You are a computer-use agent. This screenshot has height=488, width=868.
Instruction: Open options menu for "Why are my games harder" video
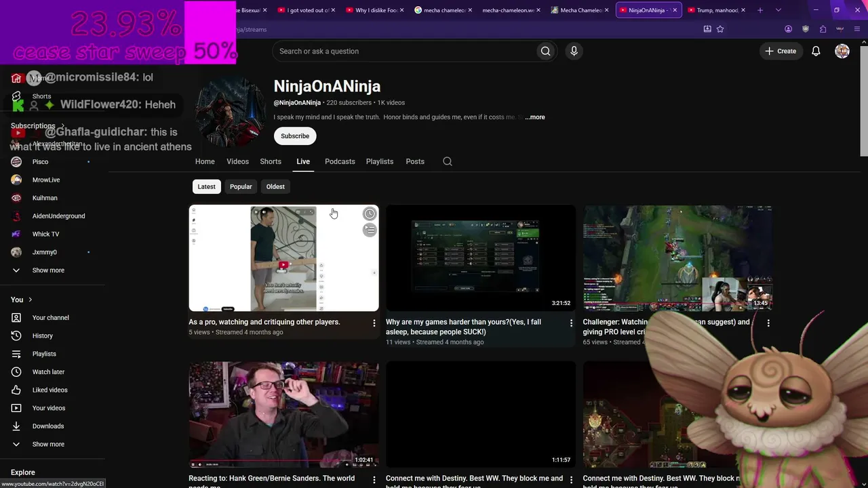pyautogui.click(x=571, y=323)
